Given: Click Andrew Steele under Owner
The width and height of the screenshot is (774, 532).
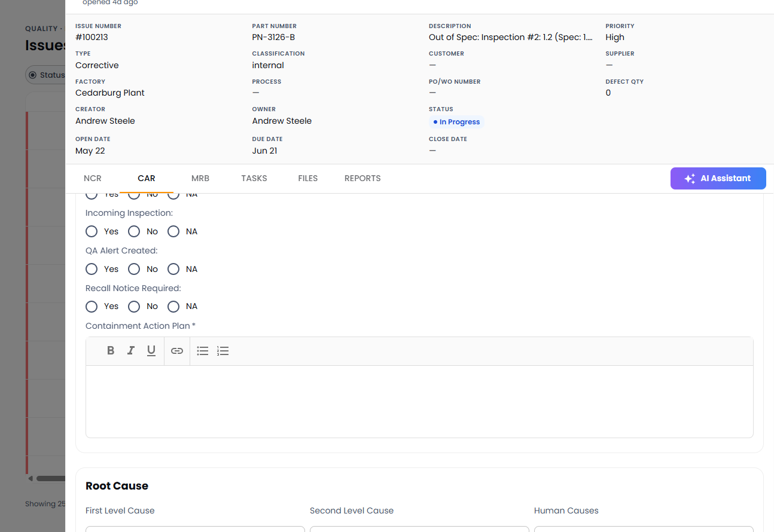Looking at the screenshot, I should 282,121.
